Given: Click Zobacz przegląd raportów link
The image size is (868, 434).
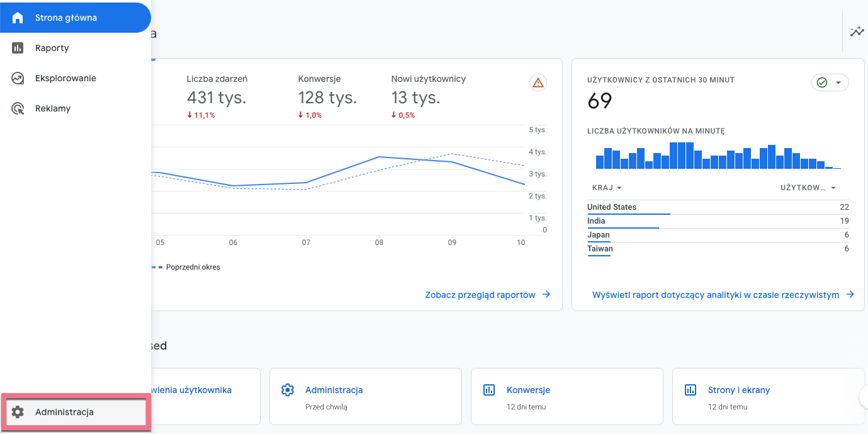Looking at the screenshot, I should pyautogui.click(x=487, y=295).
